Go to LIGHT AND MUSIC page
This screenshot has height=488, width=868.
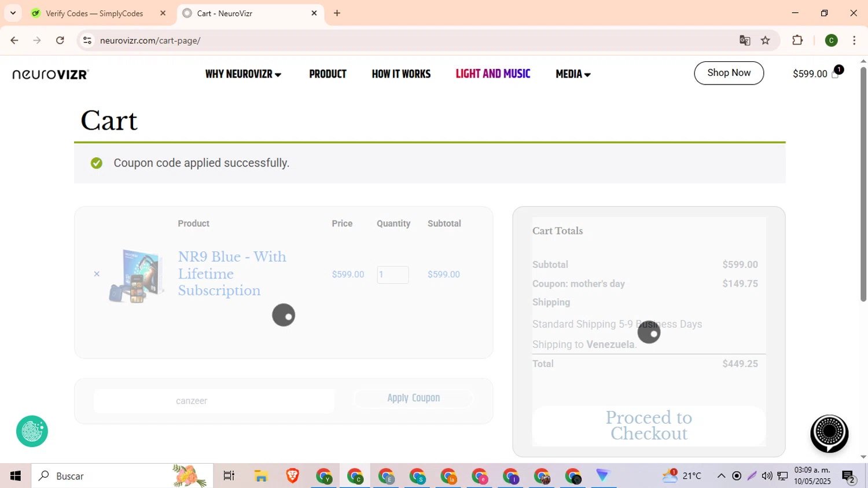[x=493, y=74]
